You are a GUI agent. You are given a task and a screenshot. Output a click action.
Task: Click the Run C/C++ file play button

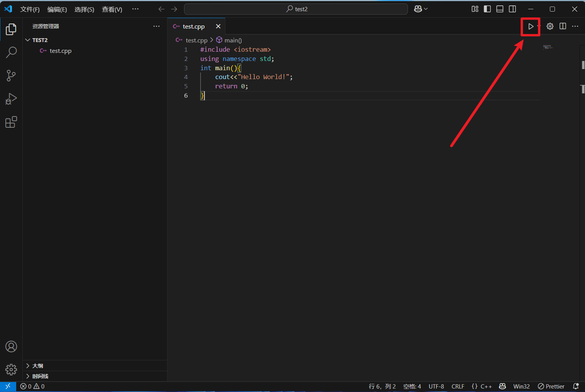tap(531, 26)
